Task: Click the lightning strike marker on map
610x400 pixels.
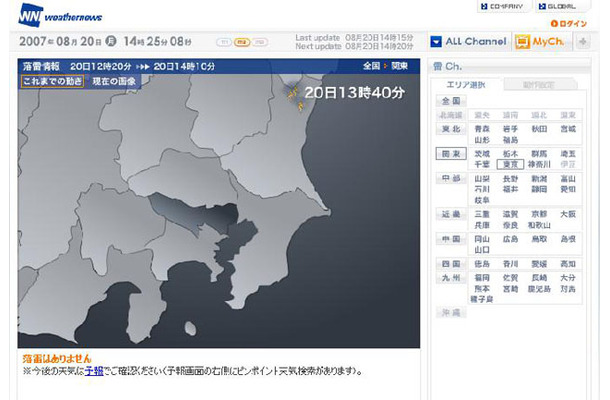Action: coord(295,98)
